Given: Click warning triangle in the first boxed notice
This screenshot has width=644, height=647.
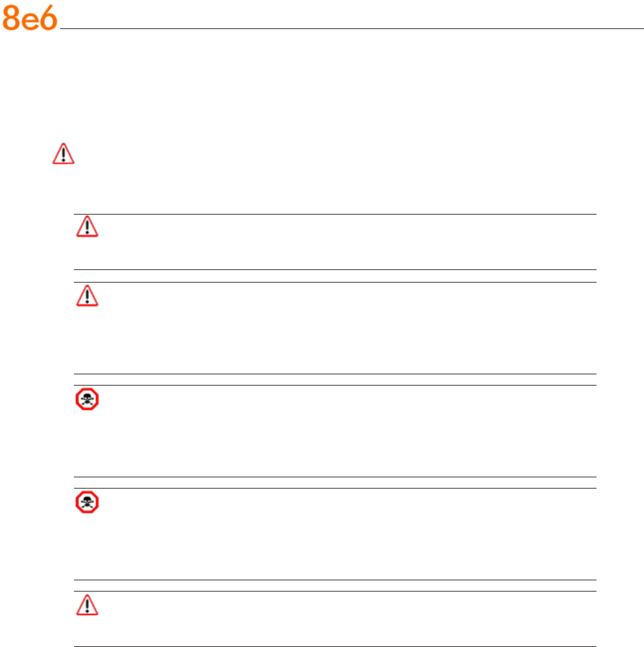Looking at the screenshot, I should pyautogui.click(x=86, y=227).
